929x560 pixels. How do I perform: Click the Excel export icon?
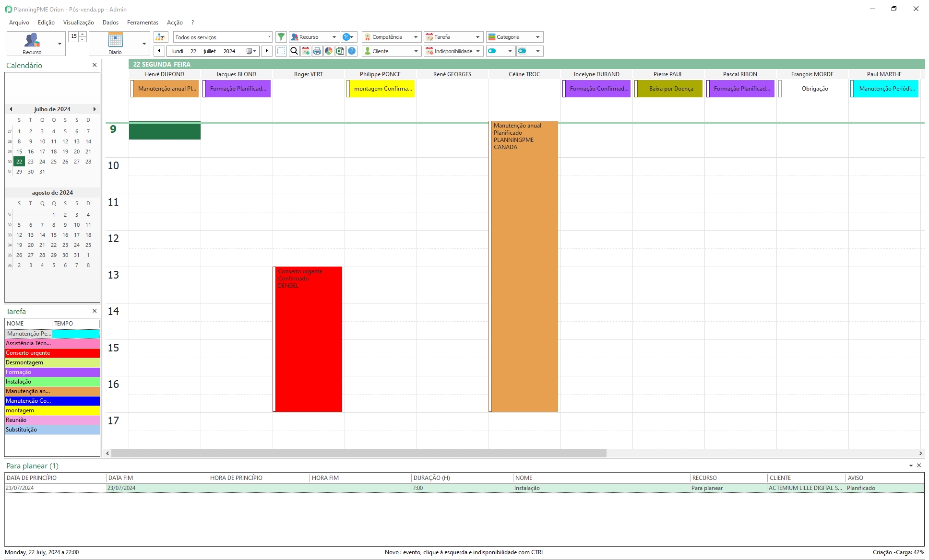coord(340,51)
